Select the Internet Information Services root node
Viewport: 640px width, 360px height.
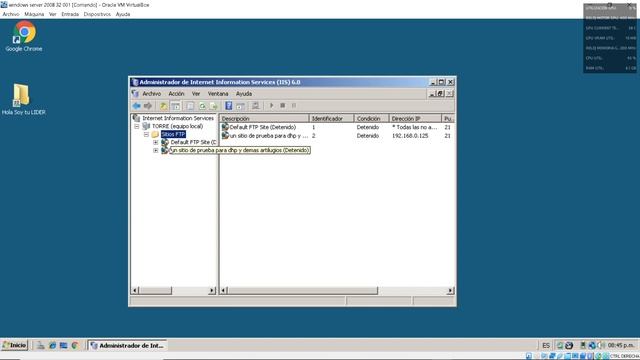[178, 118]
